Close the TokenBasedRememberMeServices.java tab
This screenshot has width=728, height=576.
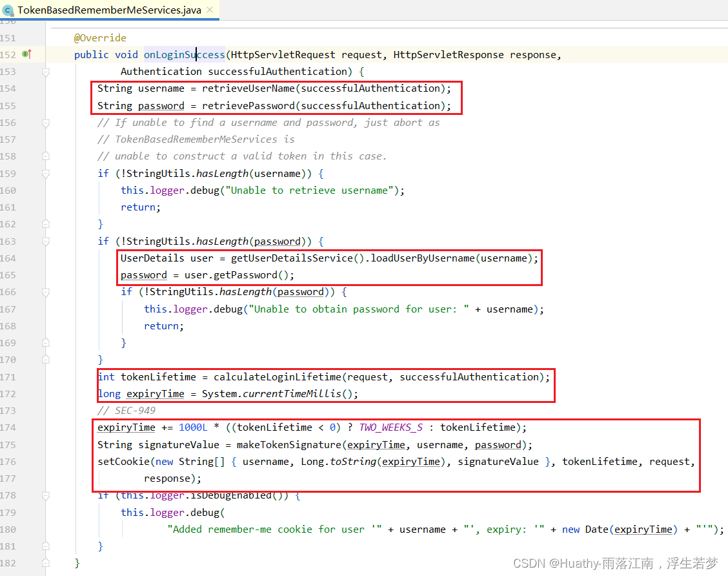pyautogui.click(x=210, y=10)
